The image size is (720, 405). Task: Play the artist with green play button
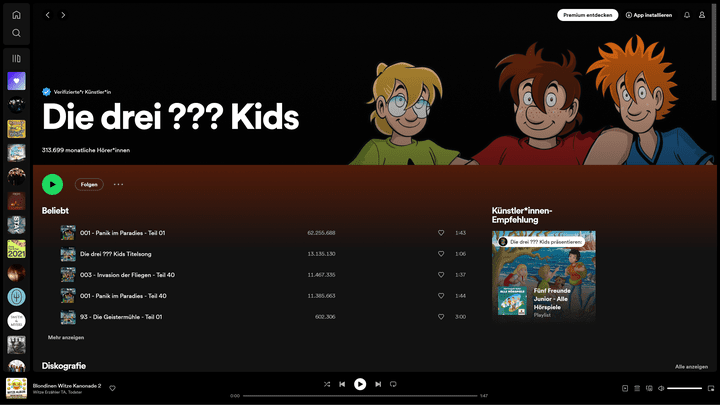[52, 184]
